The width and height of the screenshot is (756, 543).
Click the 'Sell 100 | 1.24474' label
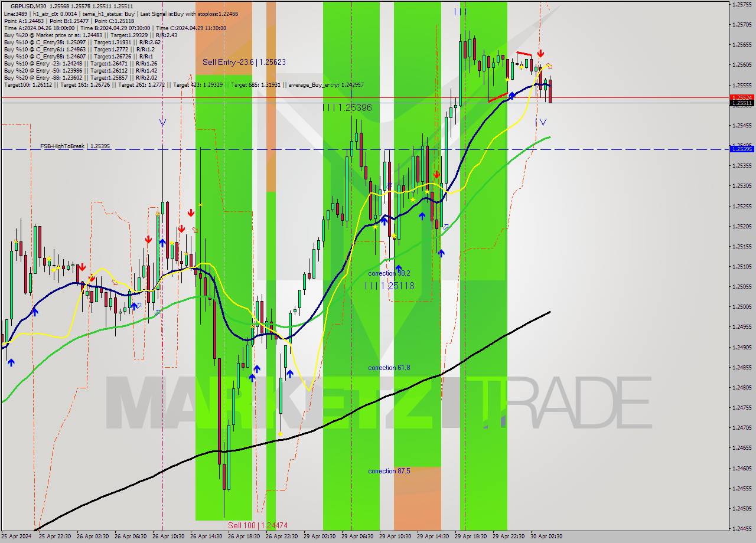click(x=258, y=525)
